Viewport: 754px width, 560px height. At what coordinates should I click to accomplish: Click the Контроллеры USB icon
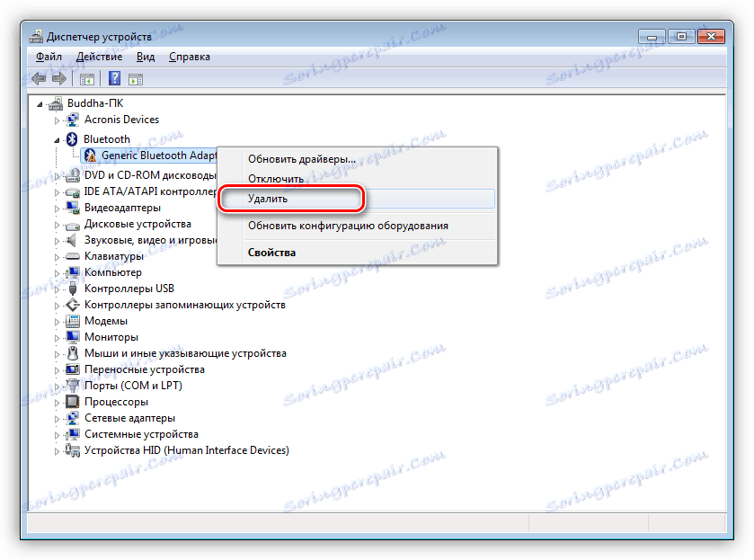click(x=73, y=289)
